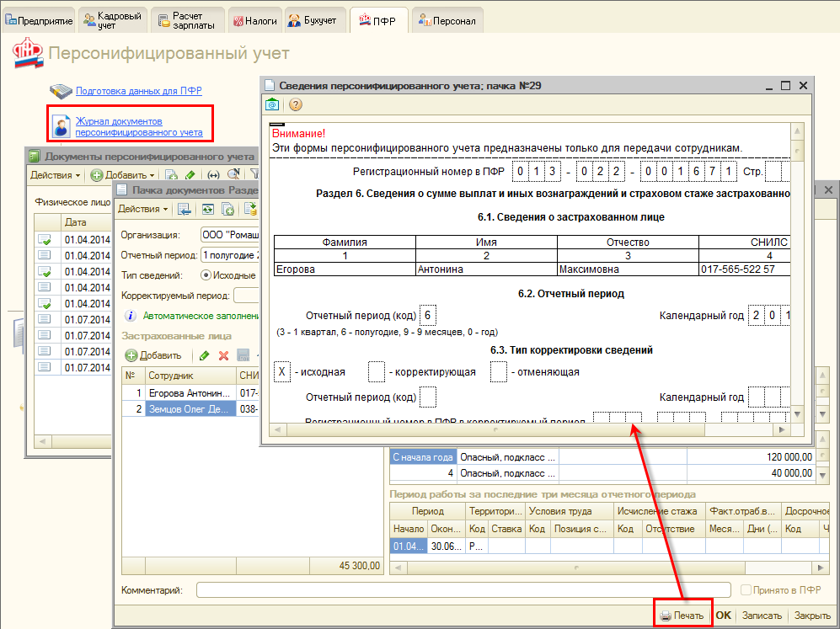The width and height of the screenshot is (840, 629).
Task: Toggle the Принято в ПФР checkbox
Action: coord(746,590)
